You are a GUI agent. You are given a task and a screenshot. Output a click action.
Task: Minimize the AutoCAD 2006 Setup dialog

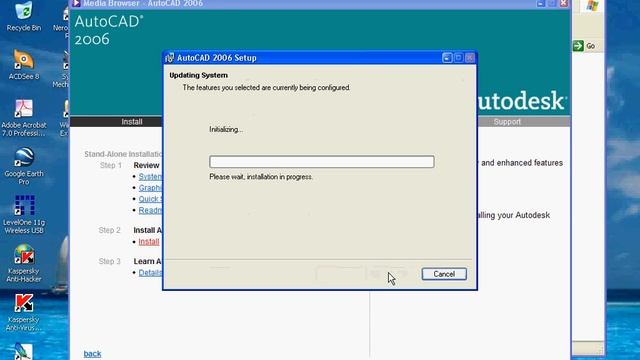tap(447, 58)
